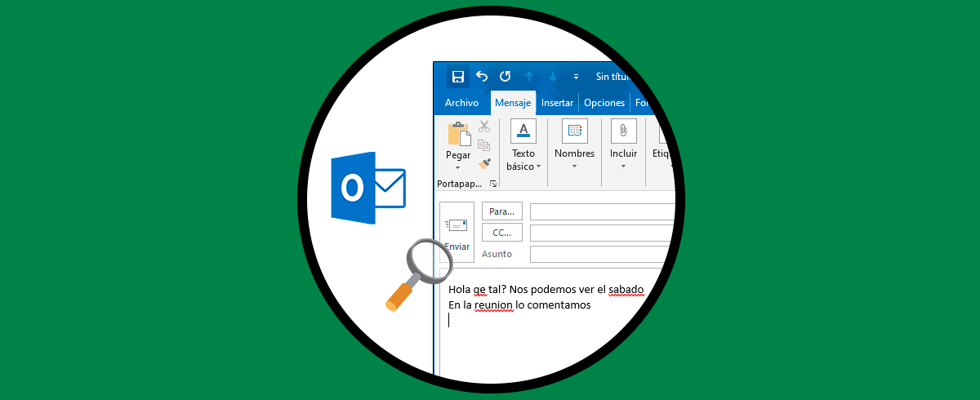The image size is (980, 400).
Task: Click into the Para address field
Action: pyautogui.click(x=604, y=212)
